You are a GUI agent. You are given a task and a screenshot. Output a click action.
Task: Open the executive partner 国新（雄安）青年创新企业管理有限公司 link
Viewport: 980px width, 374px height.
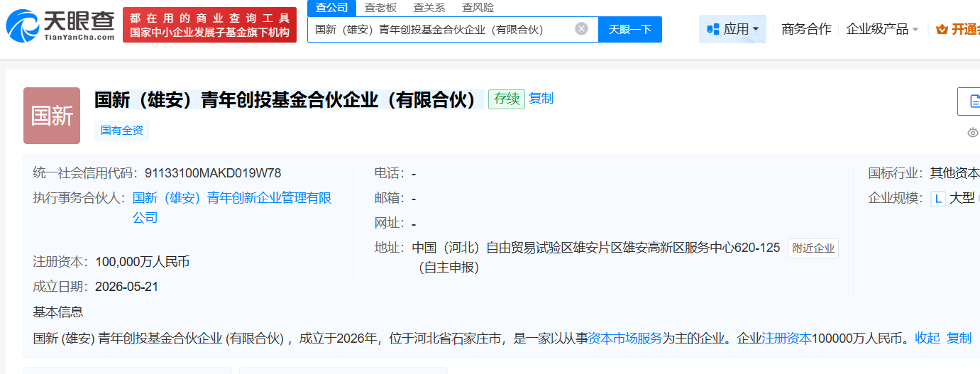pyautogui.click(x=232, y=208)
